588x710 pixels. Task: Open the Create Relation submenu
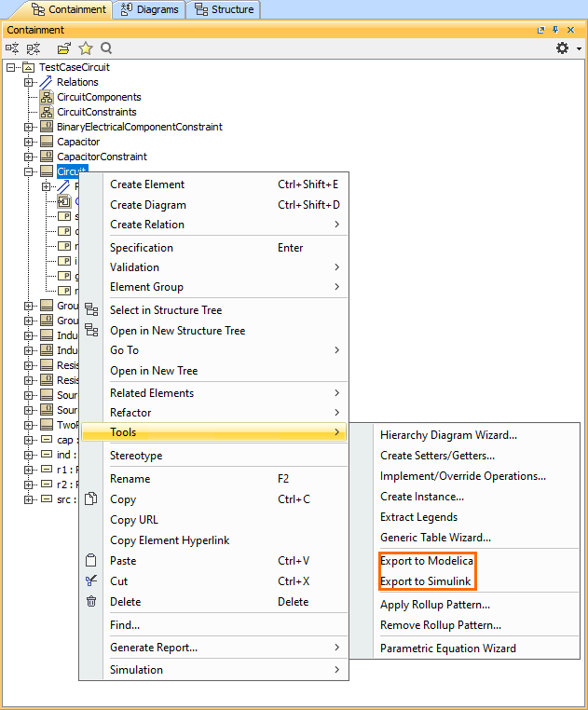213,225
